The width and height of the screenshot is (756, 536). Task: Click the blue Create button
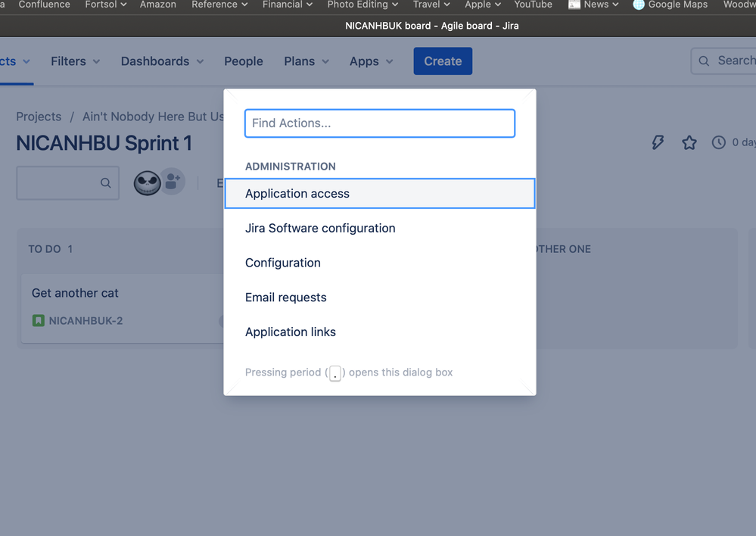443,61
